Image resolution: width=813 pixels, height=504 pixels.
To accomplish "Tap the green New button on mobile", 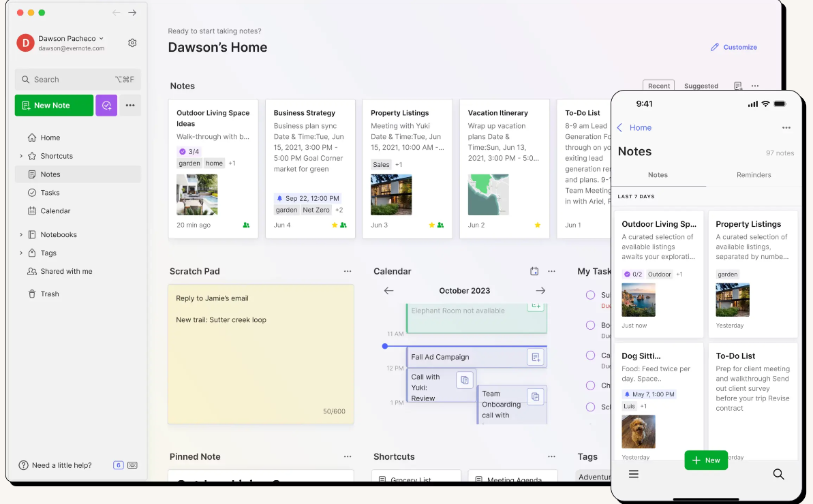I will tap(706, 460).
